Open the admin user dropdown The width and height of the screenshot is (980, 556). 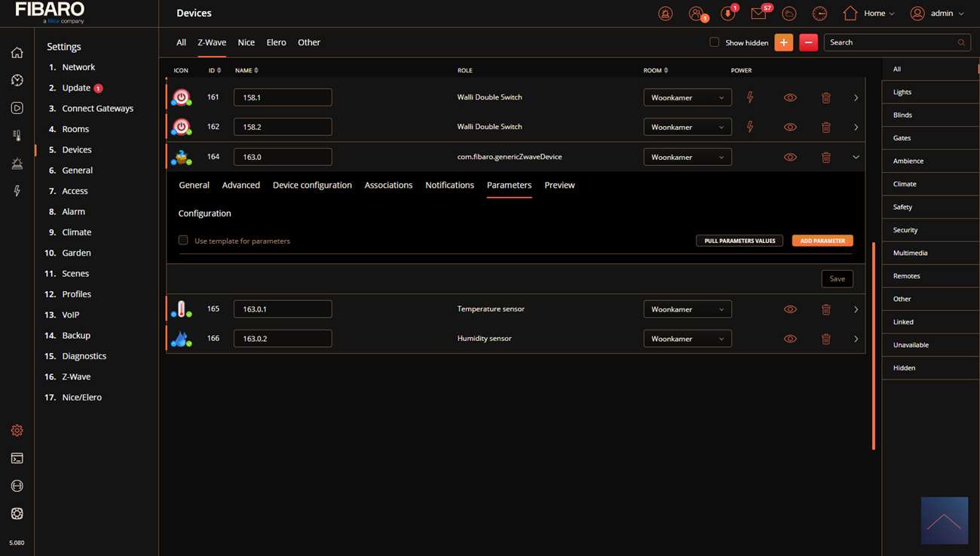tap(937, 14)
